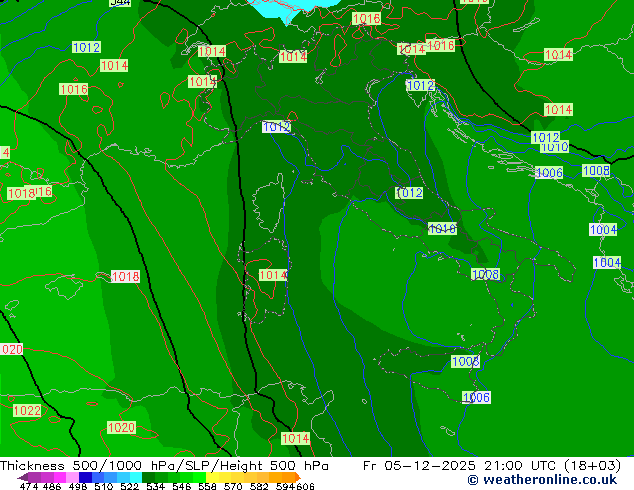Click the legend value 486
Image resolution: width=634 pixels, height=490 pixels.
[52, 486]
